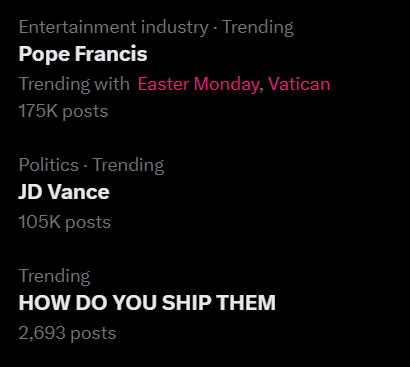Click the word Francis in first trend
This screenshot has height=367, width=410.
click(x=111, y=54)
